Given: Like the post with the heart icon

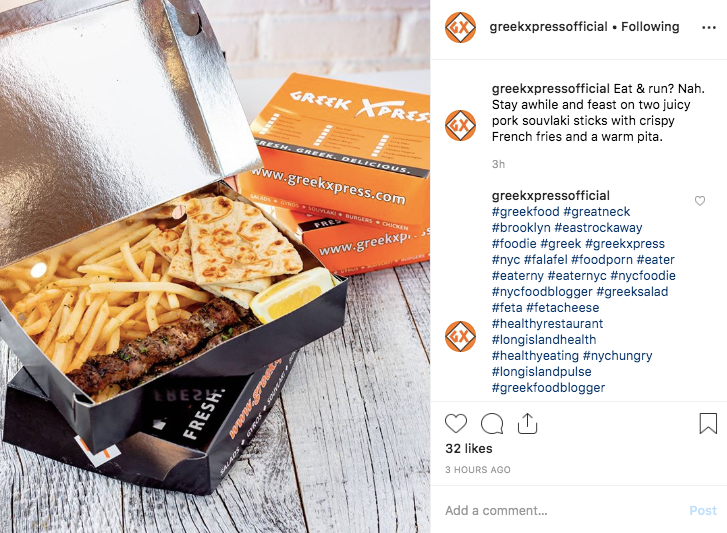Looking at the screenshot, I should [x=456, y=424].
